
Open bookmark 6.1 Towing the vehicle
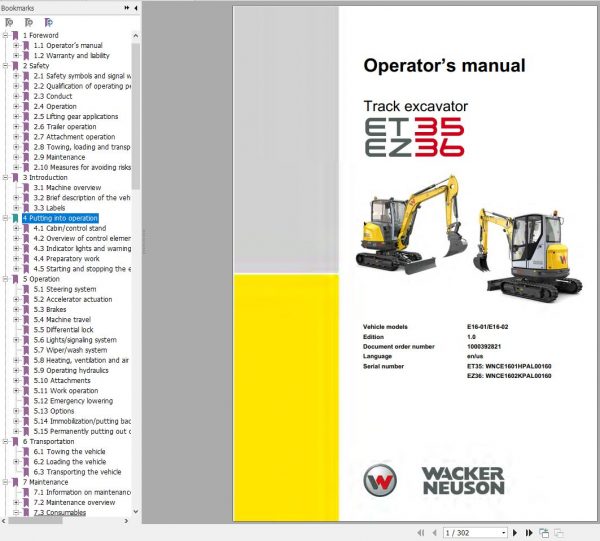point(70,452)
